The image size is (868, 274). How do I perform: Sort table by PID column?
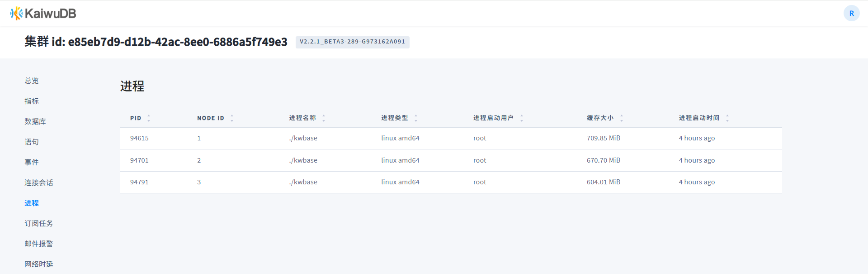(148, 118)
